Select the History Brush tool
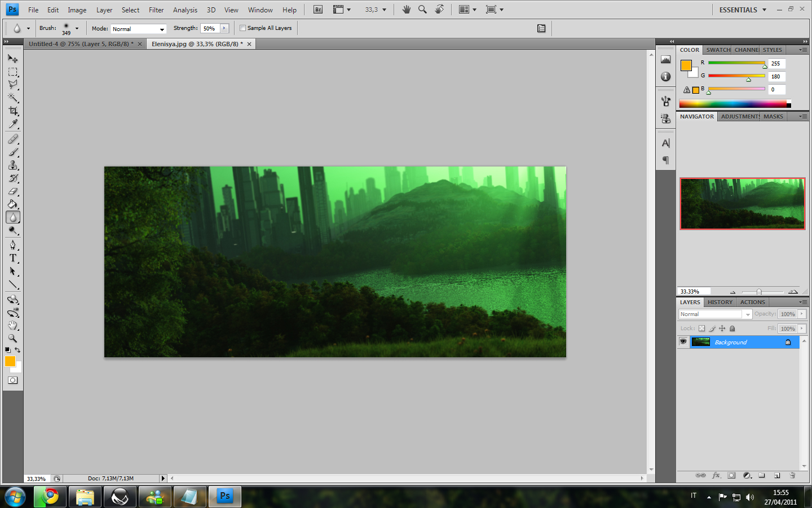Screen dimensions: 812x508 (13, 178)
